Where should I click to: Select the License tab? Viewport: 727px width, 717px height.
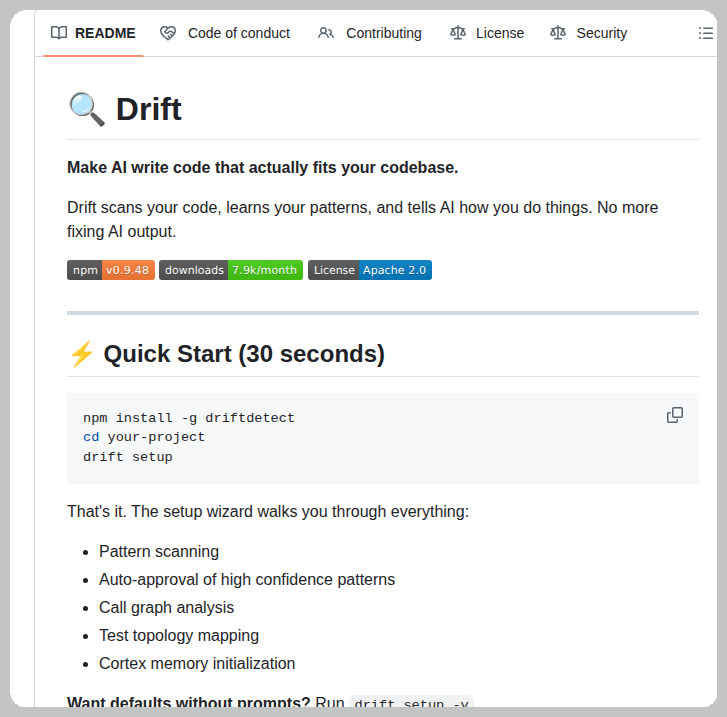pos(487,33)
